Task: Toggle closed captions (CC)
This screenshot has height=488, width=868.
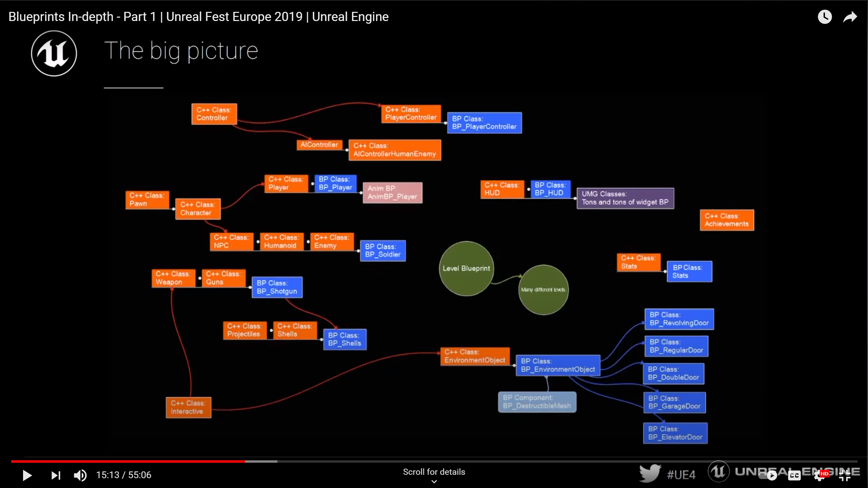Action: pyautogui.click(x=794, y=475)
